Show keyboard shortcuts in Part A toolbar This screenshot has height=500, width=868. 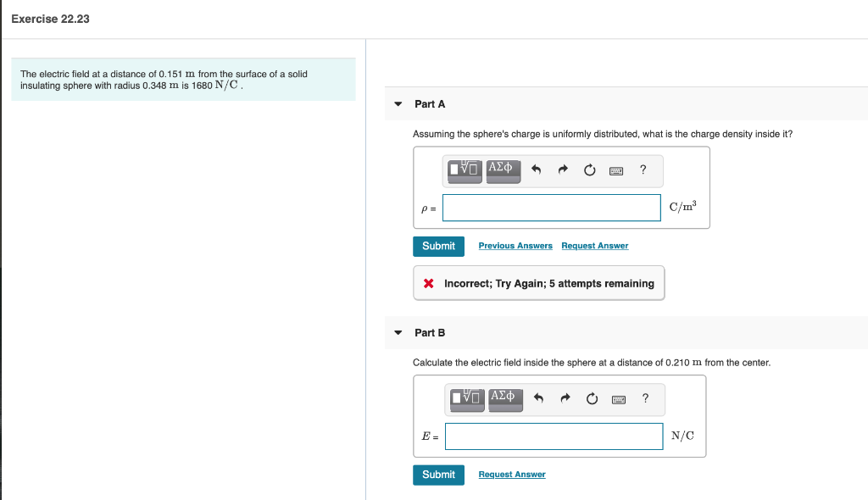(616, 171)
